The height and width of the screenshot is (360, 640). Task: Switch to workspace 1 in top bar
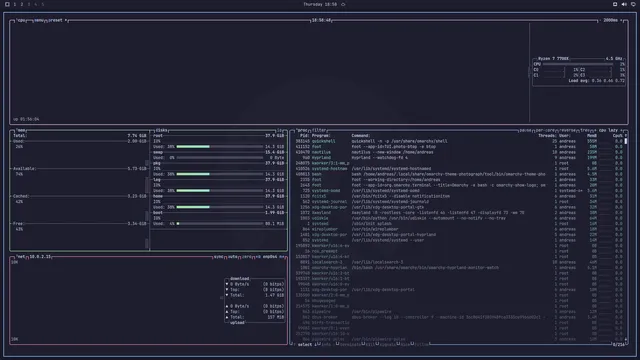tap(15, 4)
